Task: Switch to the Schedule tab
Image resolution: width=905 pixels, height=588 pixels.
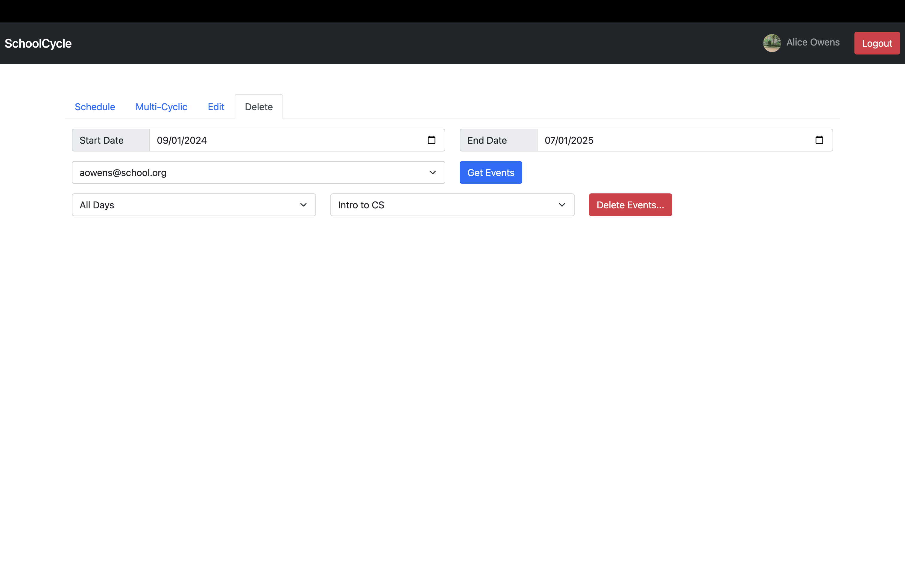Action: pos(95,107)
